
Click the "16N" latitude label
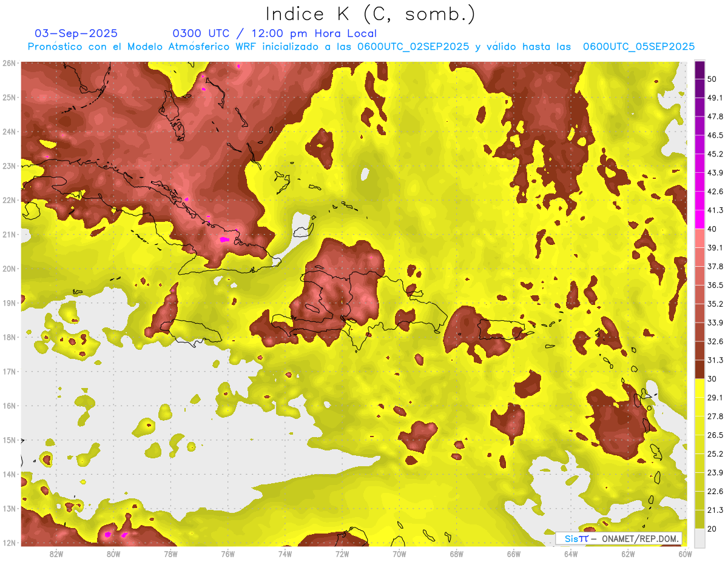tap(9, 406)
